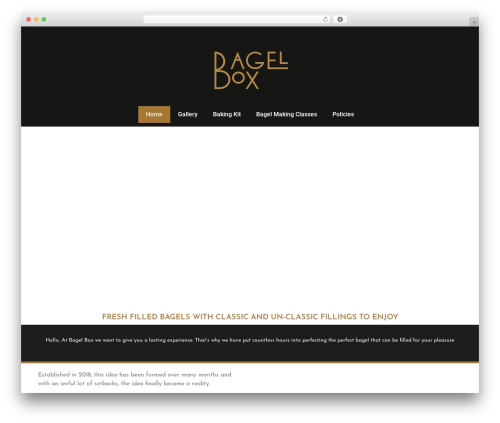
Task: Open the Gallery page
Action: (188, 114)
